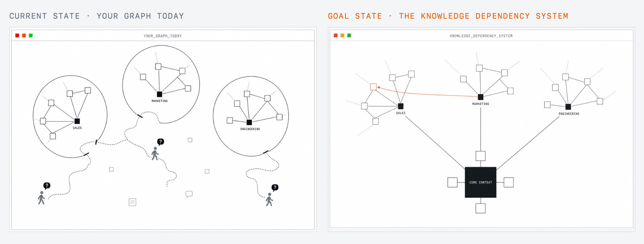Click the green dot in YOUR_GRAPH_TODAY window
The width and height of the screenshot is (644, 244).
coord(31,35)
